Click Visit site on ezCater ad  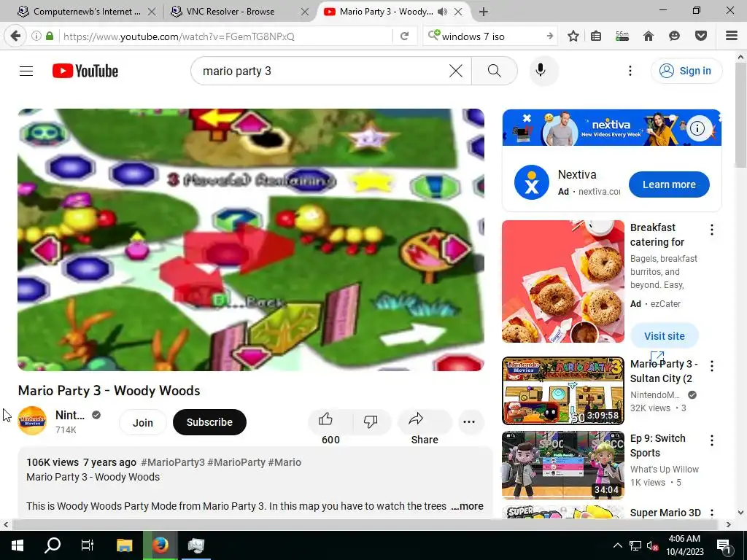pyautogui.click(x=664, y=335)
